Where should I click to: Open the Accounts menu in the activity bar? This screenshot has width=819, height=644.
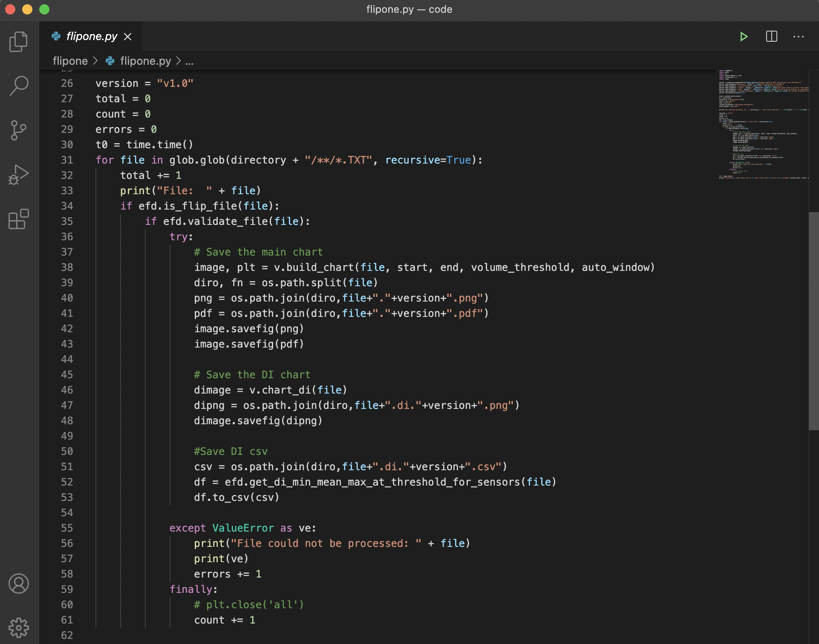[x=18, y=584]
